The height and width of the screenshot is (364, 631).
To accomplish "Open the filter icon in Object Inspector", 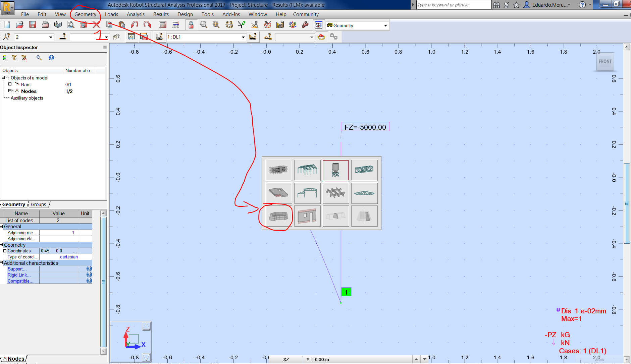I will pos(14,58).
